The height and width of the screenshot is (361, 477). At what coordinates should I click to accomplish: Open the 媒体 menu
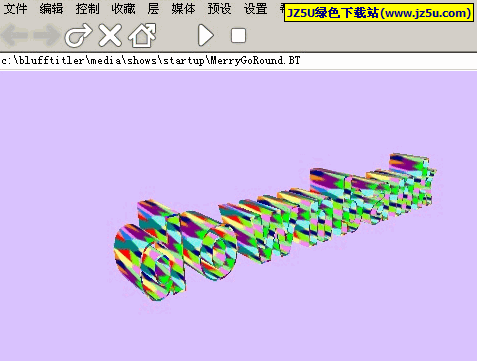click(x=183, y=9)
